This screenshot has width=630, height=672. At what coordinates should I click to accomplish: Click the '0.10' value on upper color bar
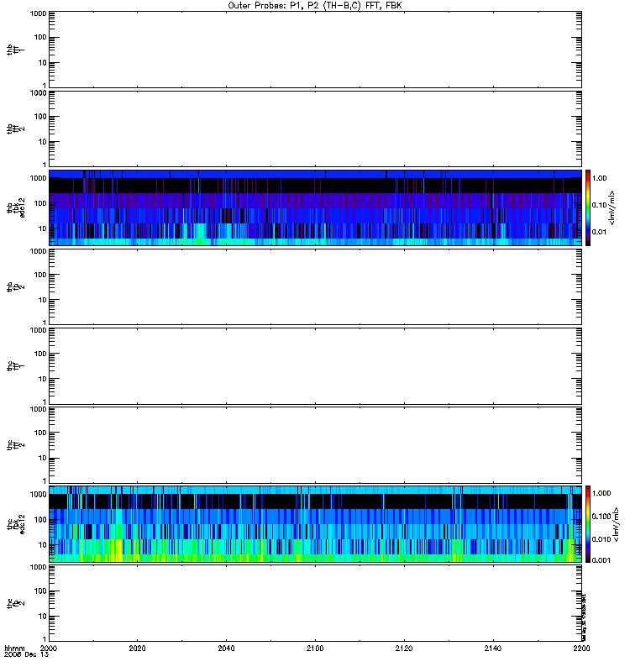[x=599, y=205]
